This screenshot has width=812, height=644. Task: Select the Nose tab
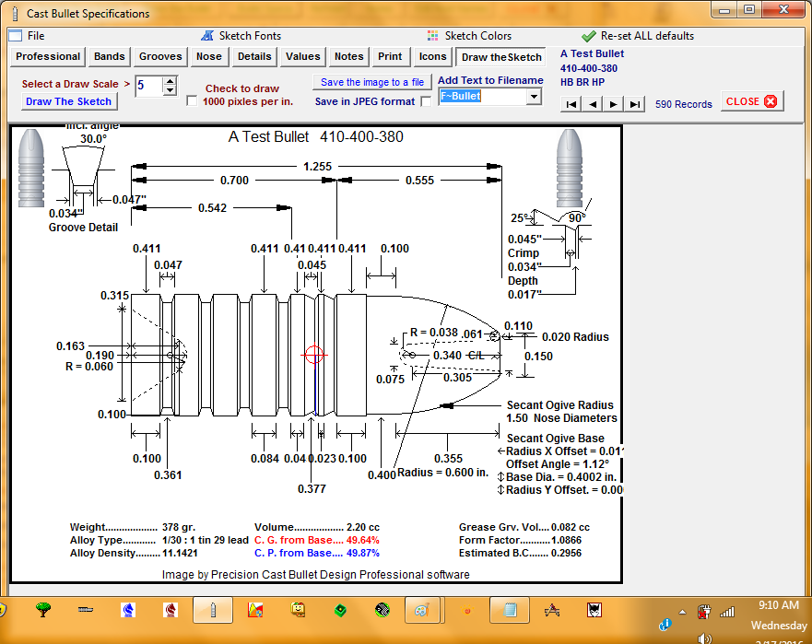pyautogui.click(x=208, y=56)
